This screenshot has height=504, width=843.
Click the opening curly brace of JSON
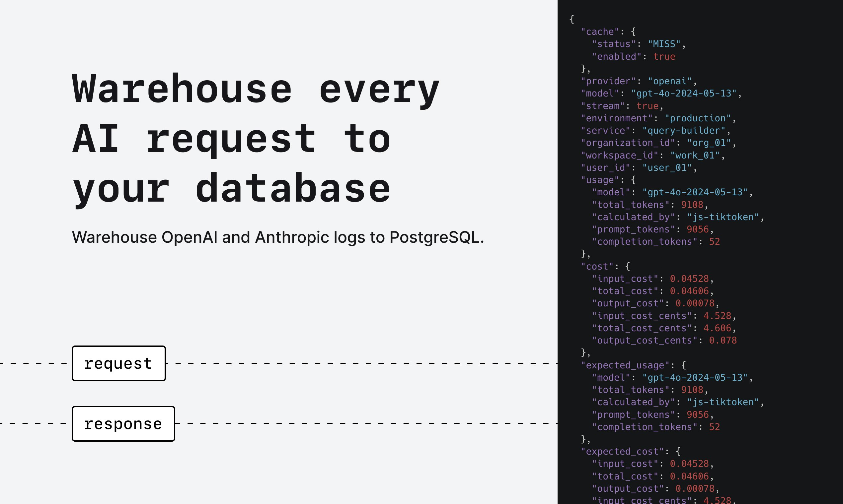click(x=572, y=19)
